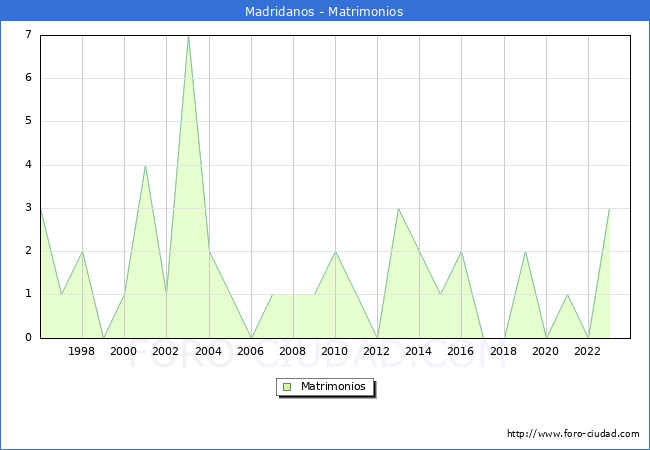Image resolution: width=650 pixels, height=450 pixels.
Task: Click the 2001 peak at value 4
Action: pos(145,166)
